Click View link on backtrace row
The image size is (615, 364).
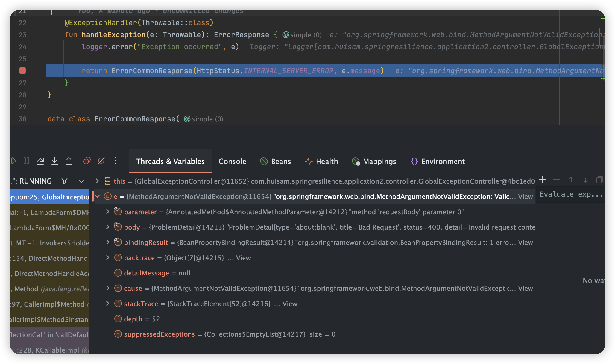pos(243,258)
